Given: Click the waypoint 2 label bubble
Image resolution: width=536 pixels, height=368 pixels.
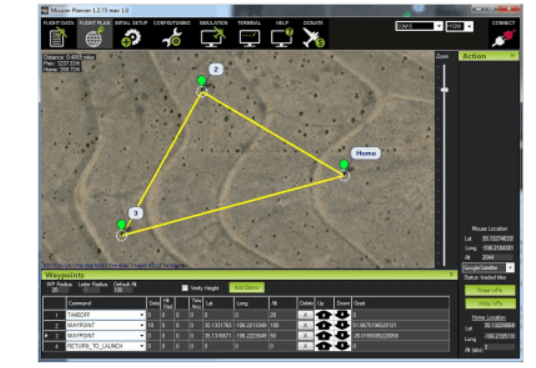Looking at the screenshot, I should [x=216, y=69].
